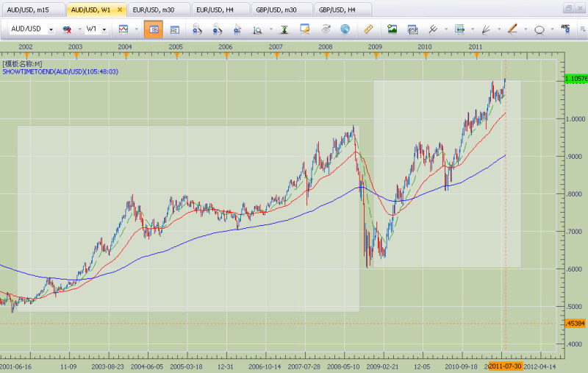588x373 pixels.
Task: Expand arrow beside the remove-link icon
Action: [x=79, y=29]
